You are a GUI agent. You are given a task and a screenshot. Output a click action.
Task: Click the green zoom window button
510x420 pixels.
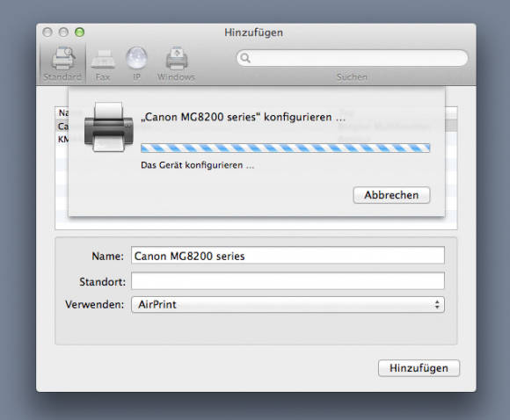coord(79,33)
